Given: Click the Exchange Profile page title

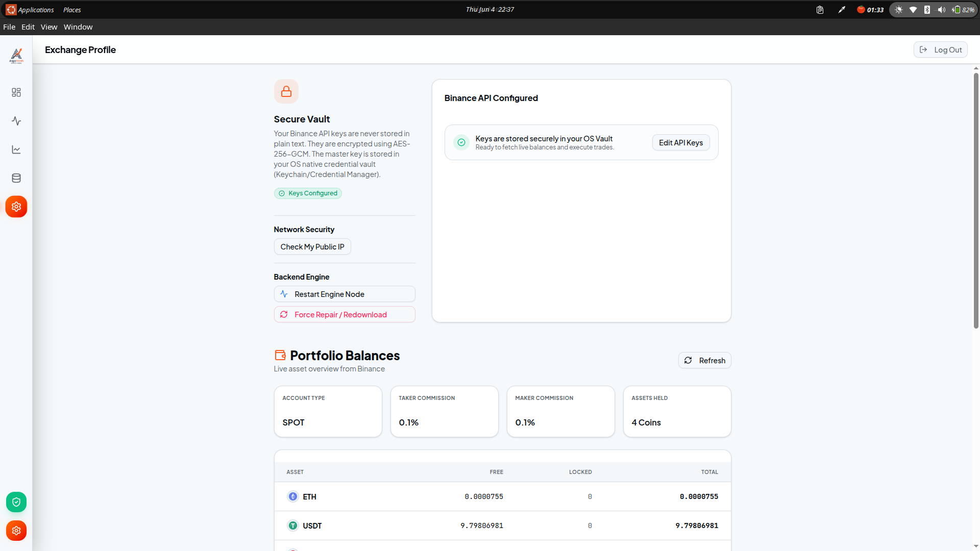Looking at the screenshot, I should tap(80, 50).
